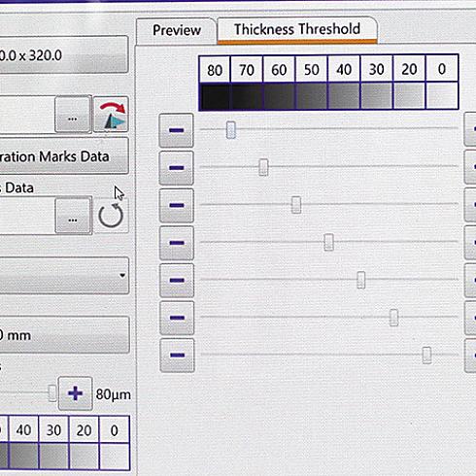Open browse button beside the convert icon
Viewport: 476px width, 476px height.
73,115
